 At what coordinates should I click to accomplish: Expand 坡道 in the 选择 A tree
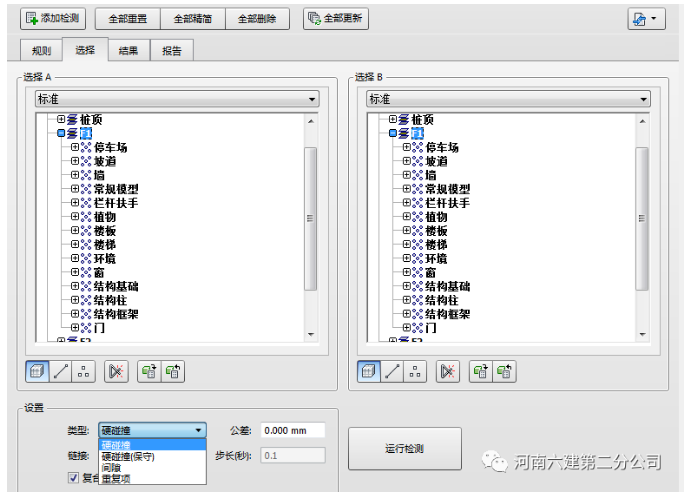pyautogui.click(x=75, y=161)
